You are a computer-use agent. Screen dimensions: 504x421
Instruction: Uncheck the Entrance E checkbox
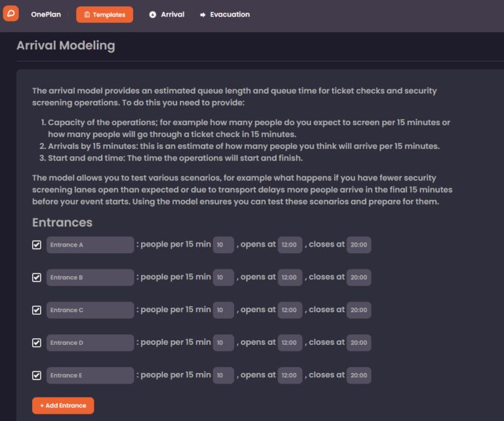(x=37, y=375)
